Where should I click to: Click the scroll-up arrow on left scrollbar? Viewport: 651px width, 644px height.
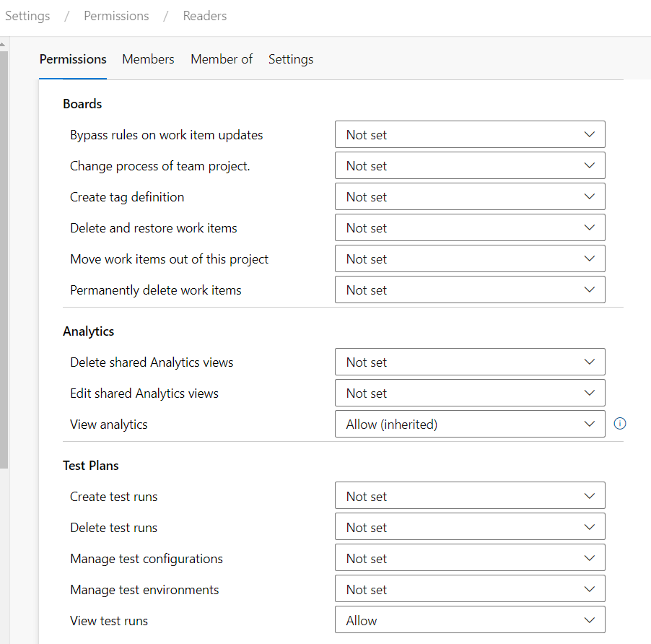coord(3,45)
